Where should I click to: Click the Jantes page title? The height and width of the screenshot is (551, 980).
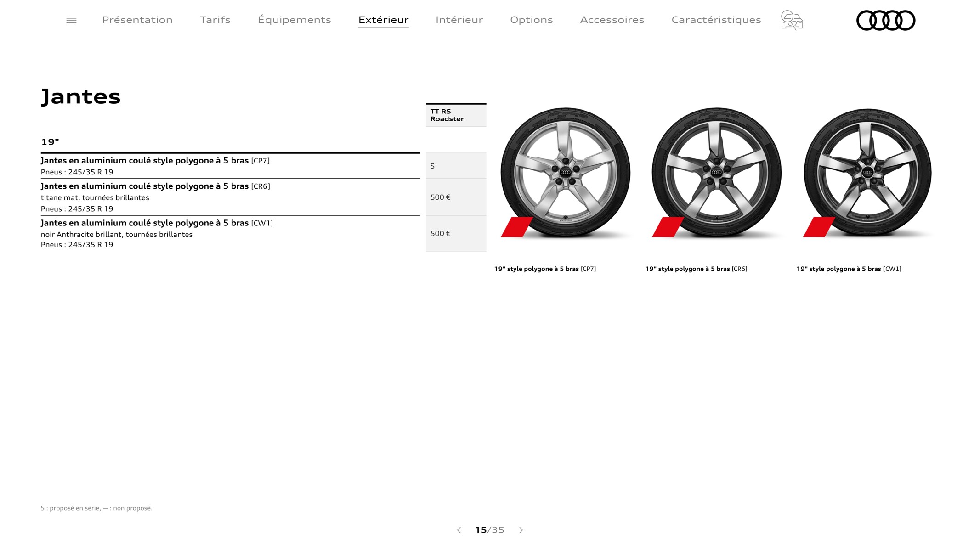(81, 97)
